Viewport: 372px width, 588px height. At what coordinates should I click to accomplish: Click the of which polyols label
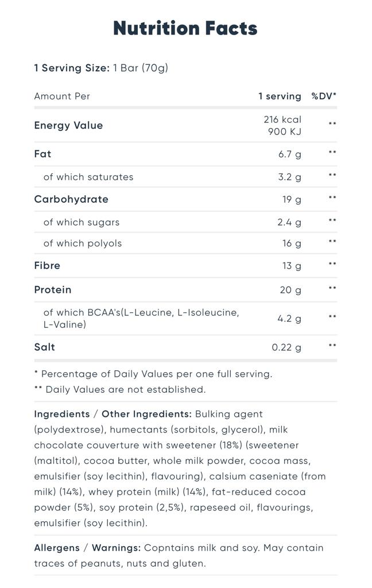tap(83, 243)
